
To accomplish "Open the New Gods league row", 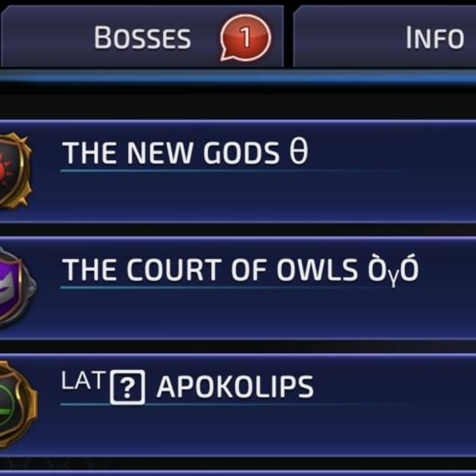I will (x=238, y=172).
